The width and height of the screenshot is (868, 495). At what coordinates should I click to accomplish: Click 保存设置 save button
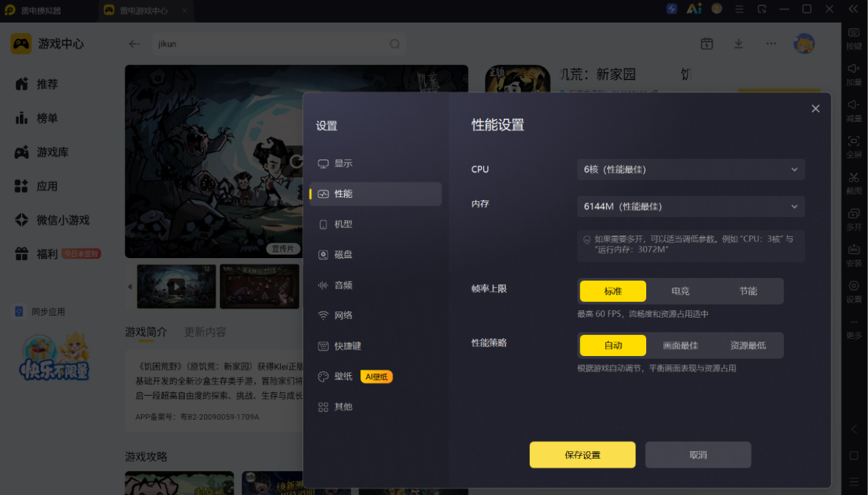click(x=583, y=455)
